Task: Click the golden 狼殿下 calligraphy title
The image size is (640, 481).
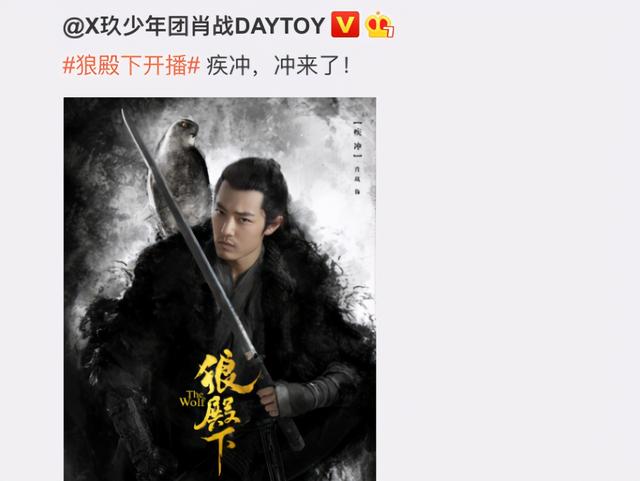Action: coord(222,408)
